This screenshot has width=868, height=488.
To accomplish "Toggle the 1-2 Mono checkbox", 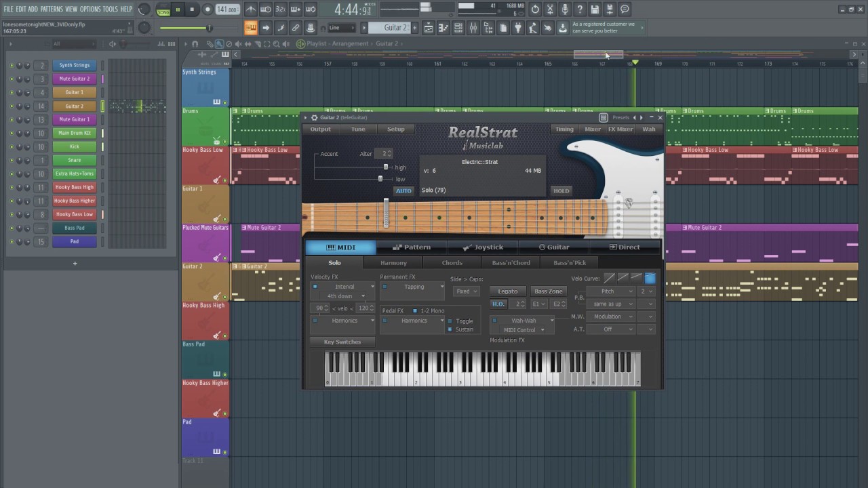I will pos(415,310).
